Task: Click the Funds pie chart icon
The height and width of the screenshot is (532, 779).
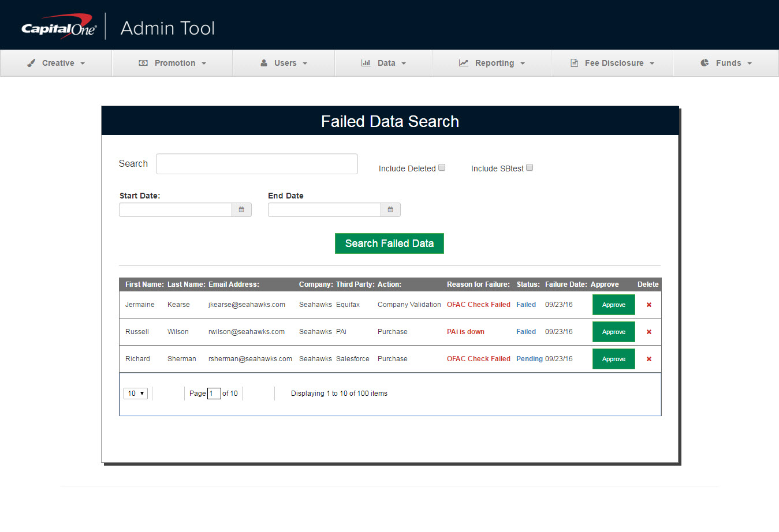Action: click(x=705, y=63)
